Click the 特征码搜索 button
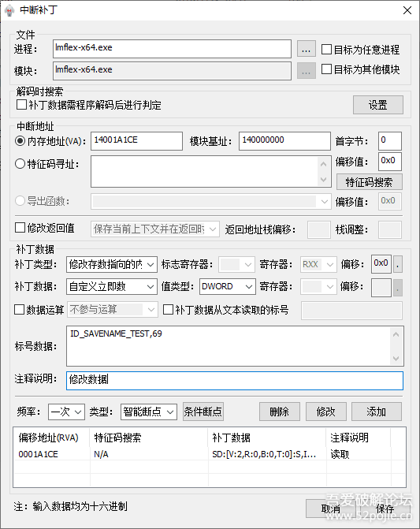This screenshot has width=420, height=529. pos(369,182)
